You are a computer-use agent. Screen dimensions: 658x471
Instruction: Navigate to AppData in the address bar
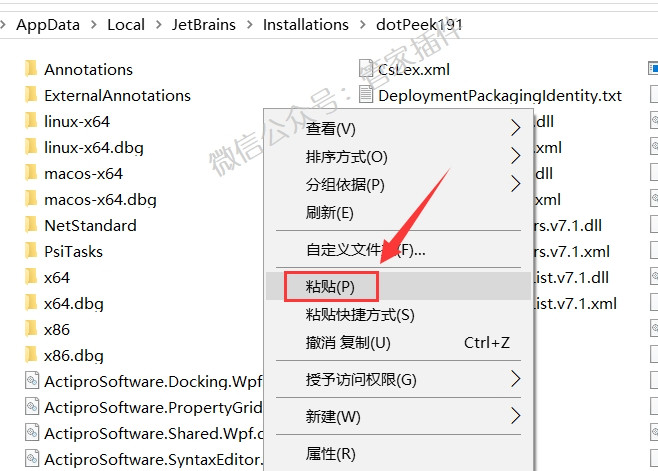tap(48, 25)
